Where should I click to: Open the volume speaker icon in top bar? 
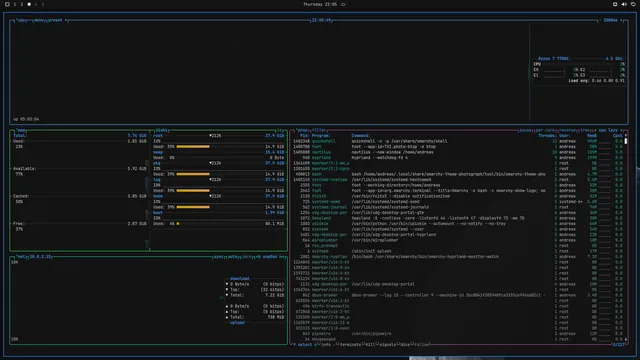point(624,4)
